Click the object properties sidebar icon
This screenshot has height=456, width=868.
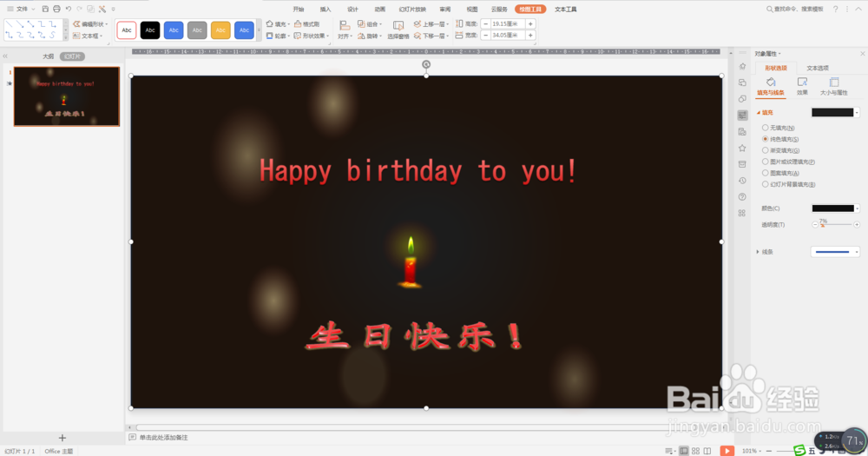click(742, 116)
